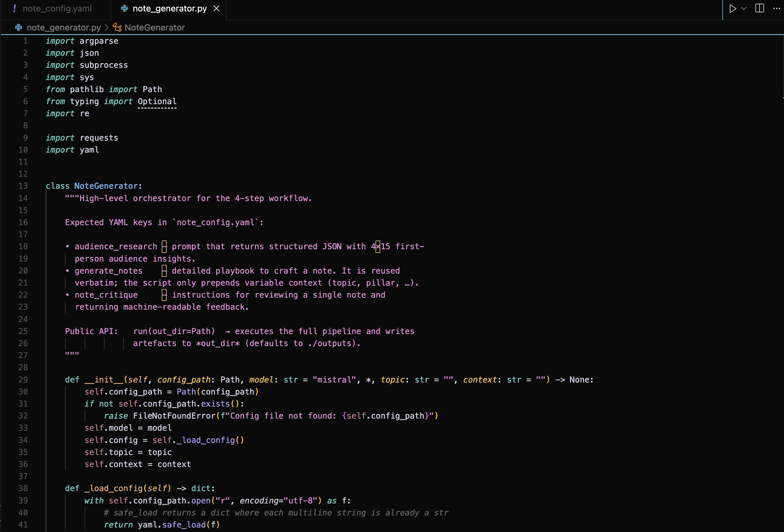Click the underlined Optional import name

157,101
